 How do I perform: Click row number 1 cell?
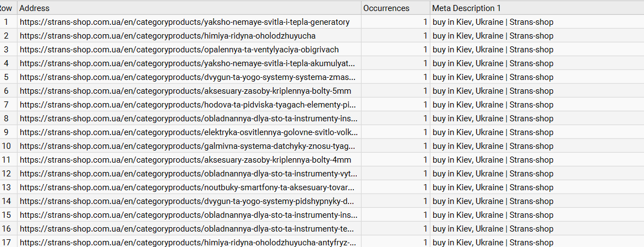(8, 22)
